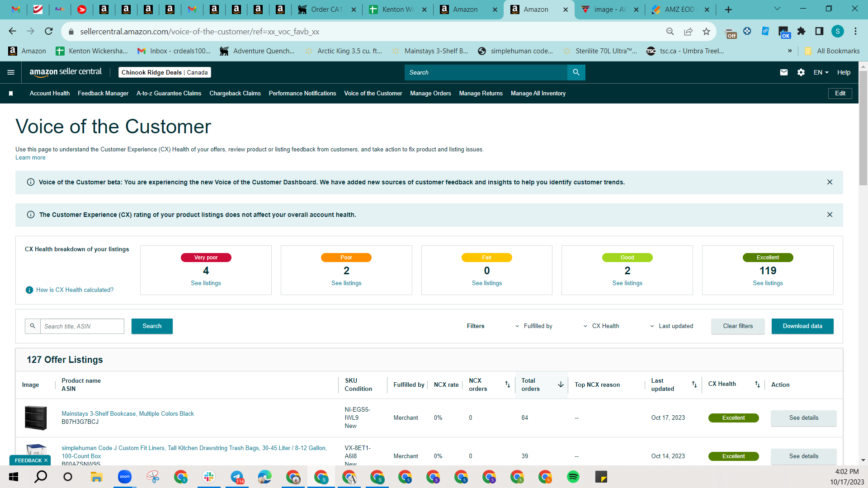Click the Clear filters button

point(738,326)
